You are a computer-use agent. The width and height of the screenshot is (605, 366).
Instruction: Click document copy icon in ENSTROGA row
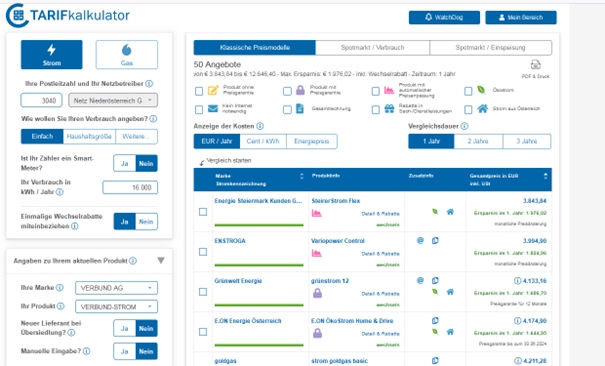pyautogui.click(x=435, y=241)
